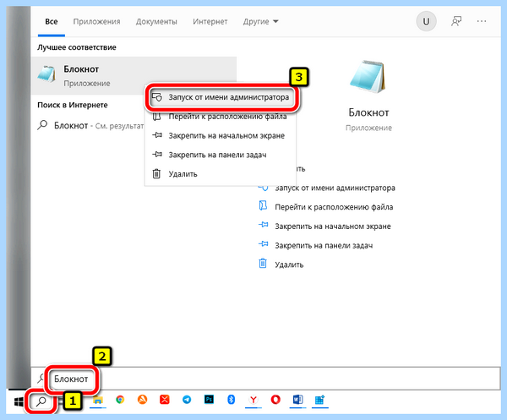
Task: Open Microsoft Word from the taskbar
Action: pyautogui.click(x=297, y=400)
